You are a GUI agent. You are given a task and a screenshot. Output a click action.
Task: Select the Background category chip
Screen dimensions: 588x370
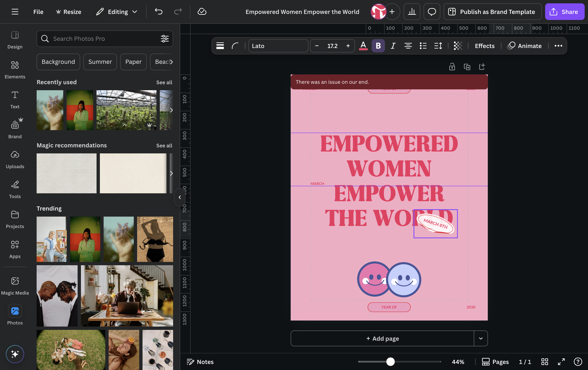(x=58, y=62)
